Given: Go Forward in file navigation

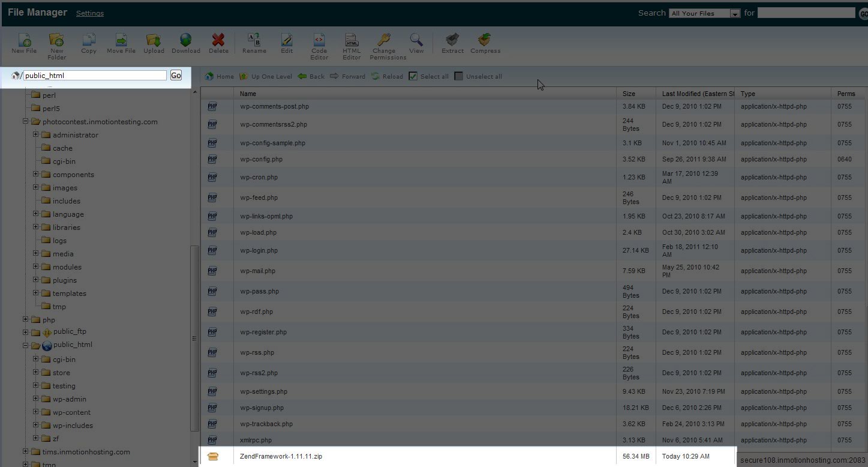Looking at the screenshot, I should [x=347, y=76].
